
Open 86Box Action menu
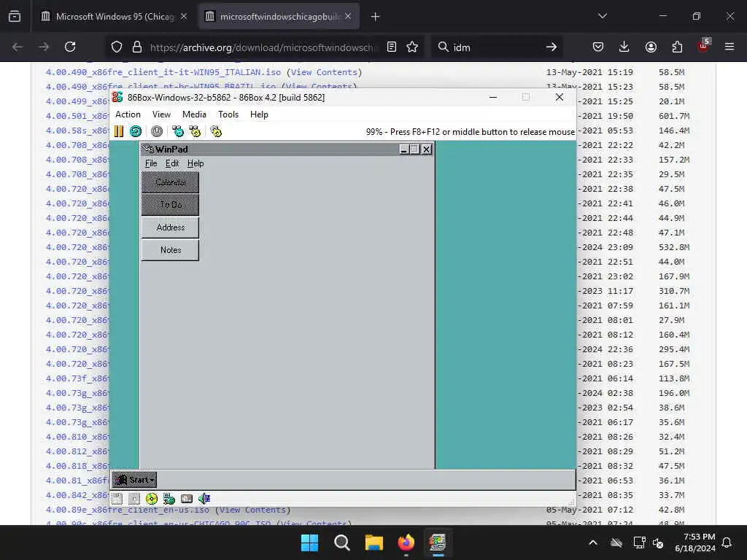coord(128,114)
